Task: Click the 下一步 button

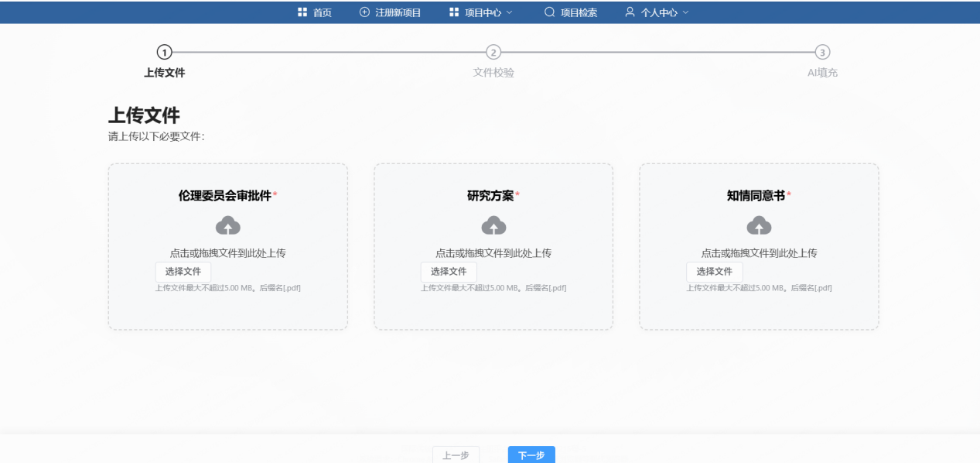Action: [531, 455]
